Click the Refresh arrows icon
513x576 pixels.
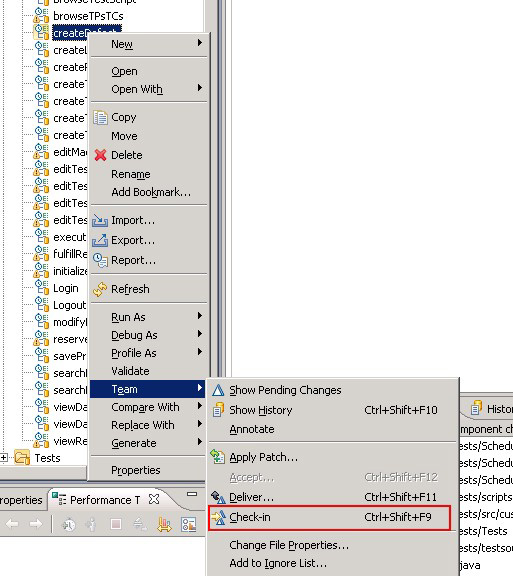pos(100,289)
